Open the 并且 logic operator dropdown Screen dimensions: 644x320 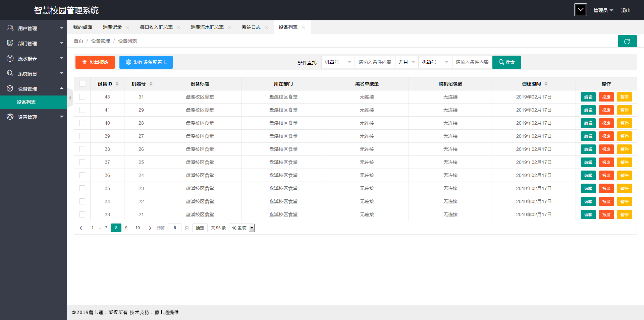407,62
